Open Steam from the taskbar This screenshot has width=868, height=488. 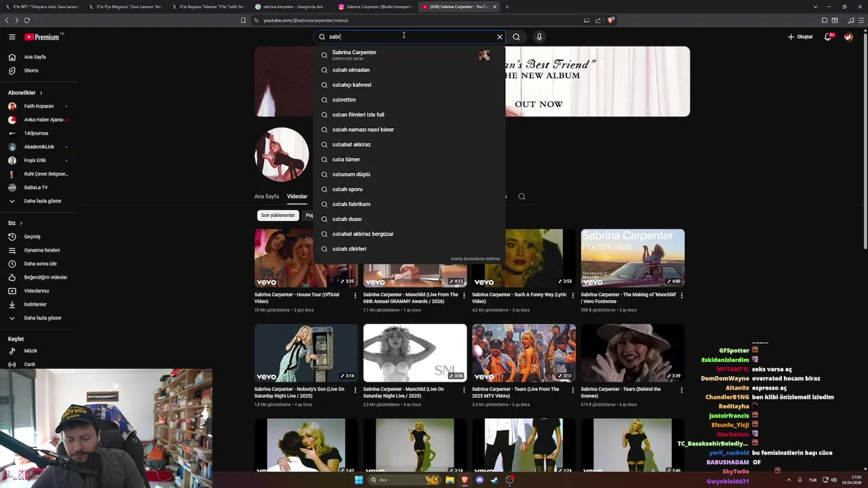coord(494,480)
